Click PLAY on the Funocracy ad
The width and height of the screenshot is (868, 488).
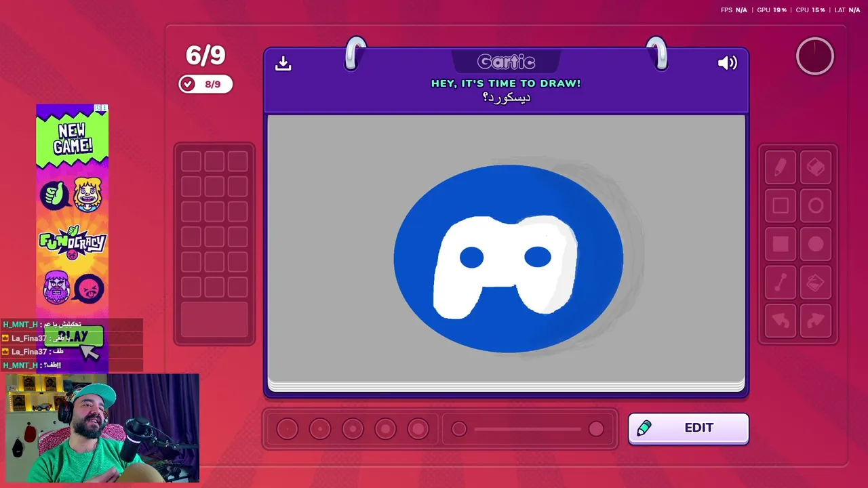(x=74, y=337)
